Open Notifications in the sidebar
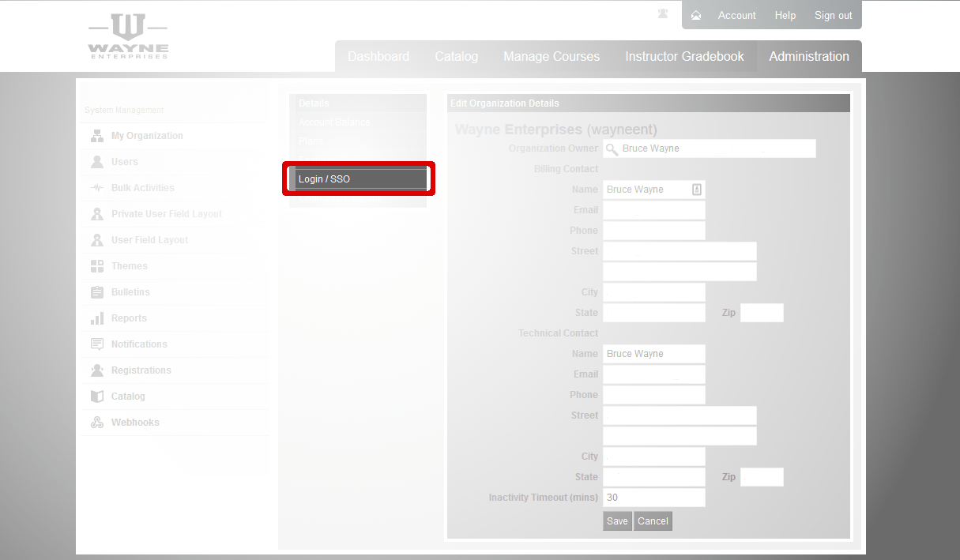 pyautogui.click(x=139, y=344)
